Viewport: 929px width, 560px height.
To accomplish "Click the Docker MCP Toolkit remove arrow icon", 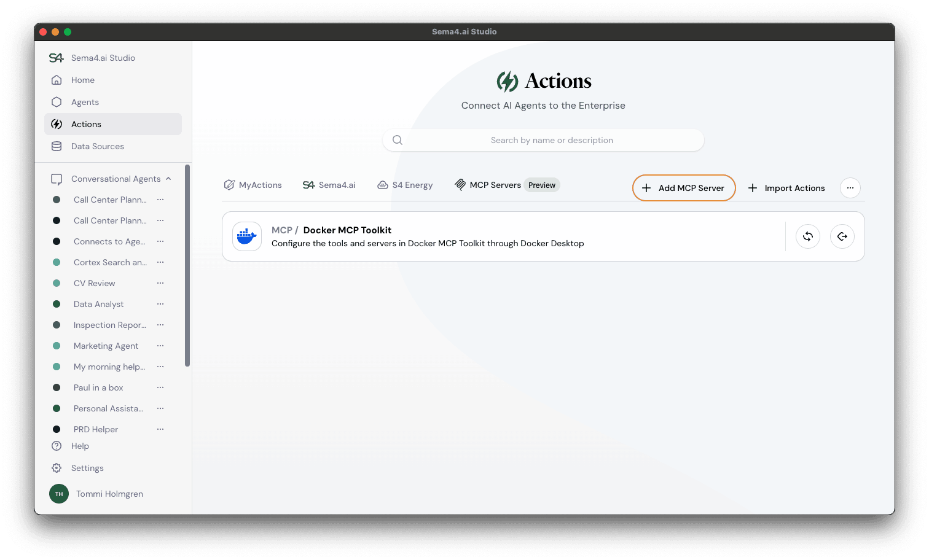I will click(x=842, y=236).
